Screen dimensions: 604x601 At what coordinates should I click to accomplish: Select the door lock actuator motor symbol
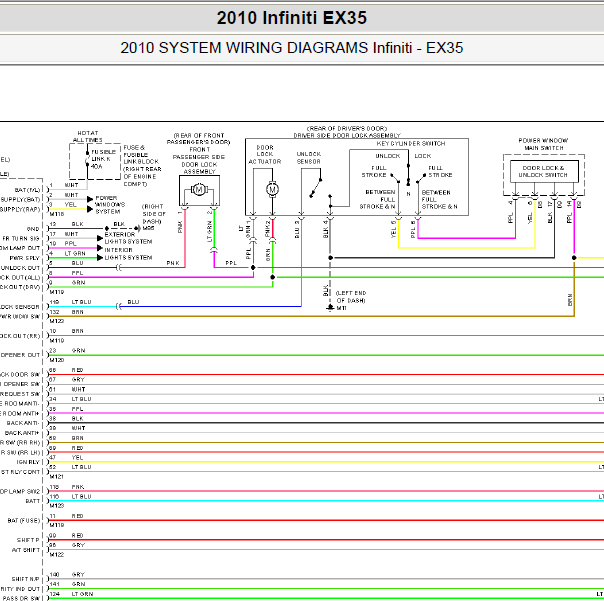click(x=272, y=189)
